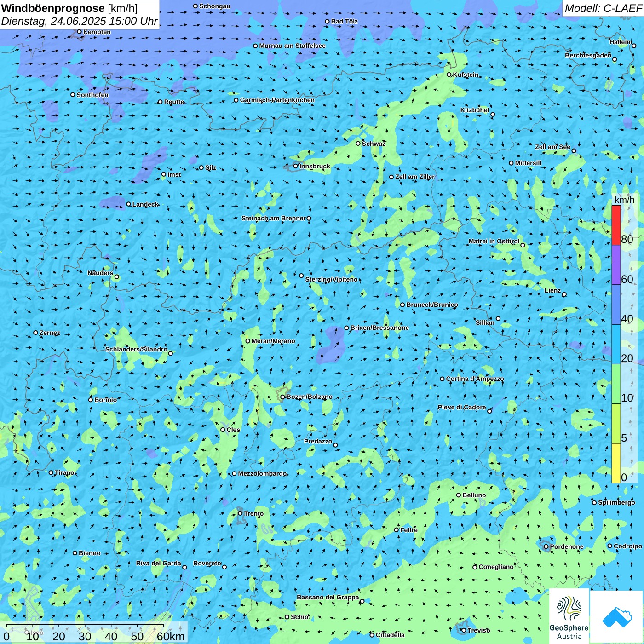The width and height of the screenshot is (644, 644).
Task: Click the Zernez location dot
Action: point(35,333)
